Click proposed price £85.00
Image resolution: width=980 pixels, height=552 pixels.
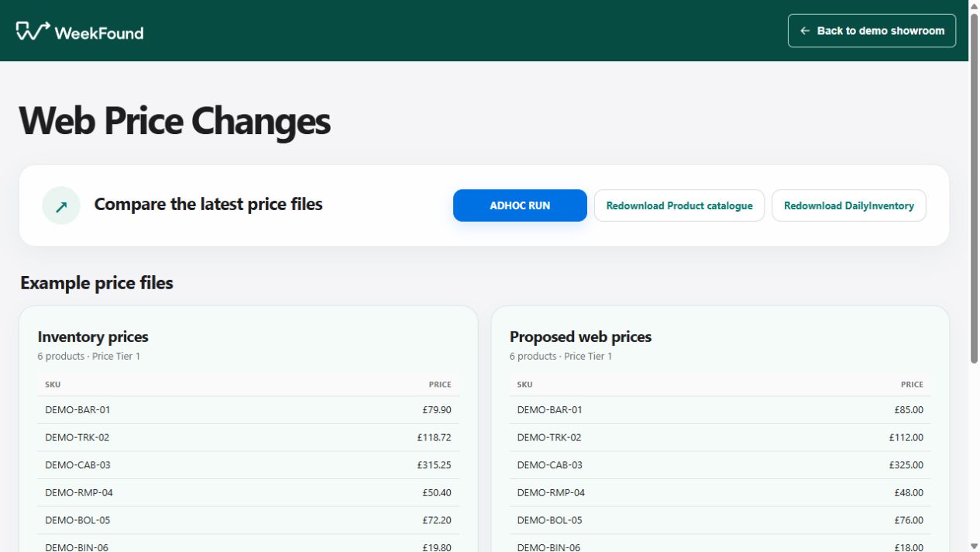coord(909,410)
